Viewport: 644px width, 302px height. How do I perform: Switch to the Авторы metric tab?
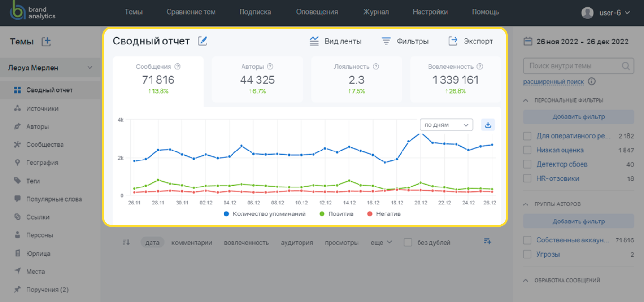point(257,79)
